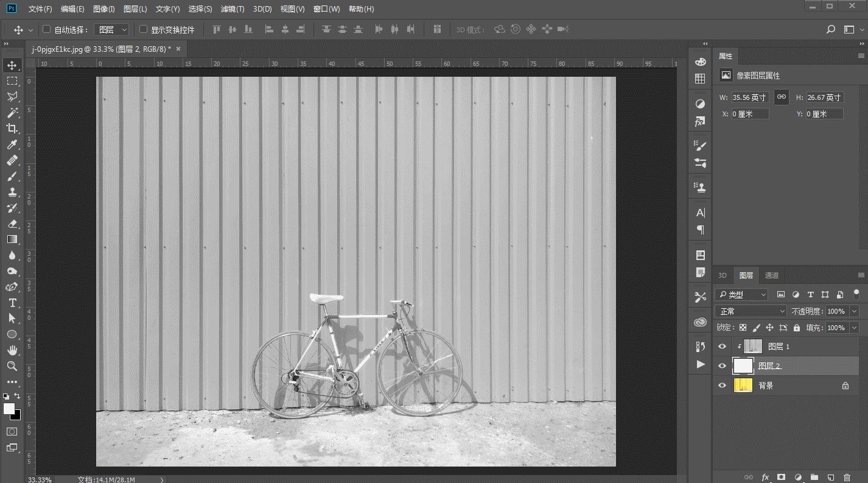Select the Pen tool
868x483 pixels.
click(x=12, y=287)
